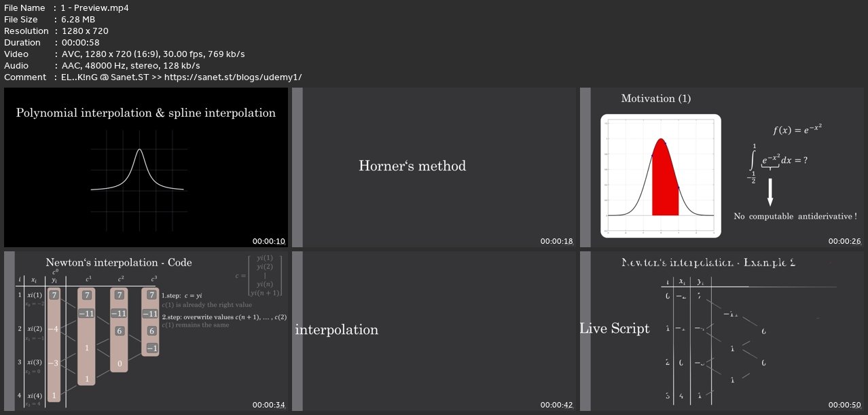
Task: Click the word interpolation in fifth frame
Action: (337, 330)
